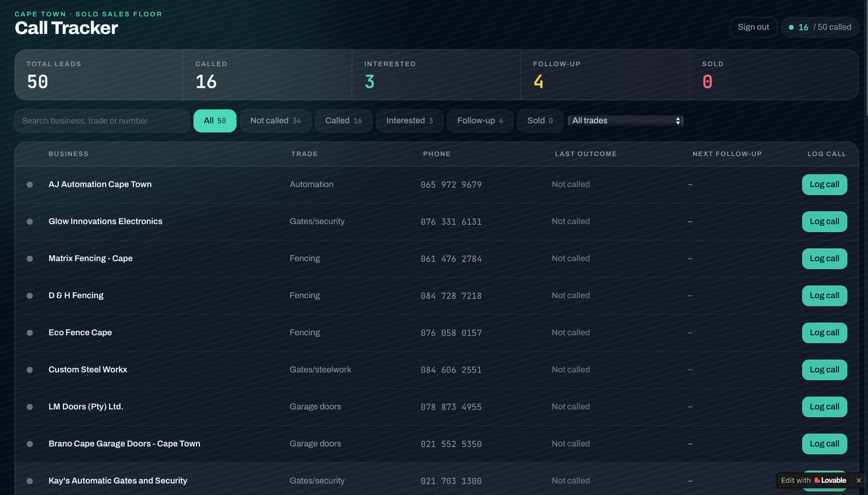Open the All trades dropdown

[625, 121]
